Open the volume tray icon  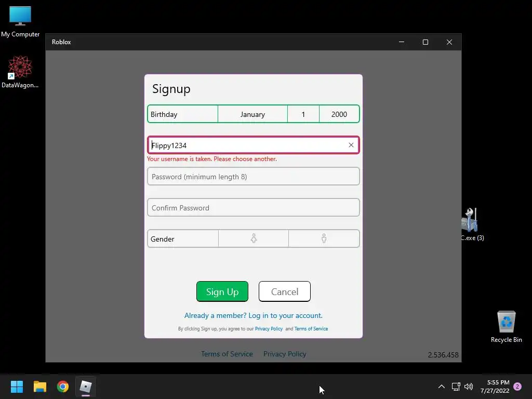click(x=469, y=387)
